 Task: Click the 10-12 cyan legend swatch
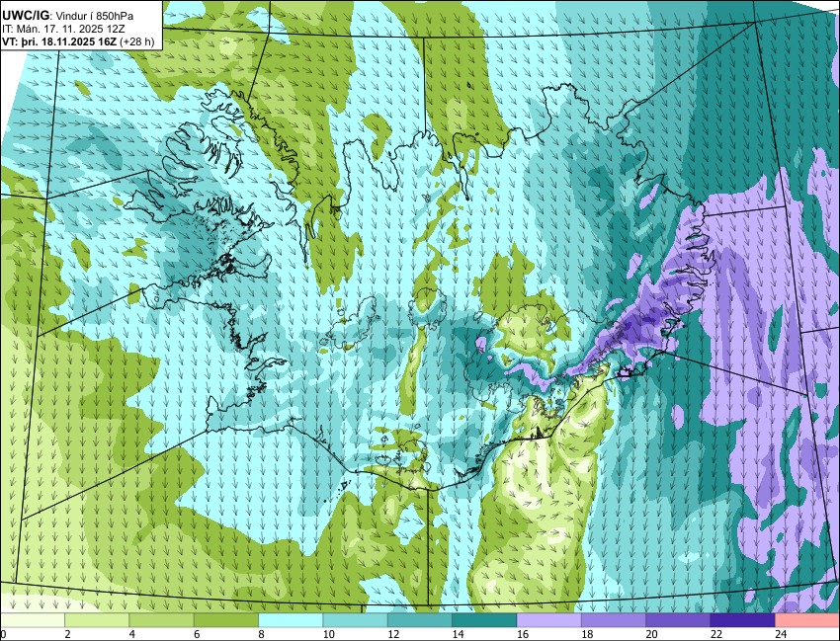(x=355, y=620)
